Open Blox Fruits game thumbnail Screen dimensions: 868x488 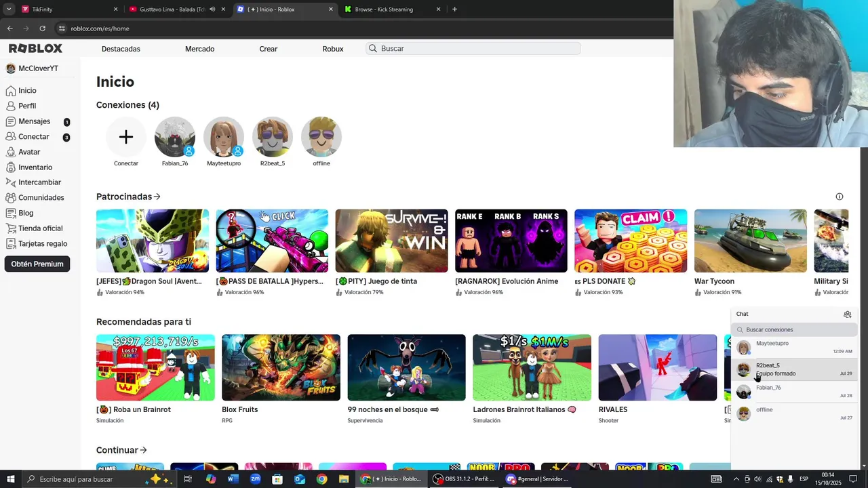tap(281, 367)
